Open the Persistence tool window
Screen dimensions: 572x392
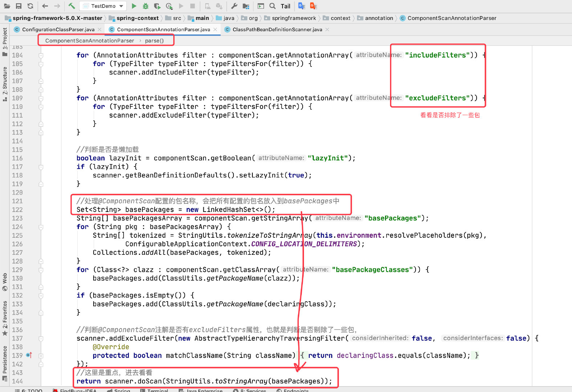(5, 363)
